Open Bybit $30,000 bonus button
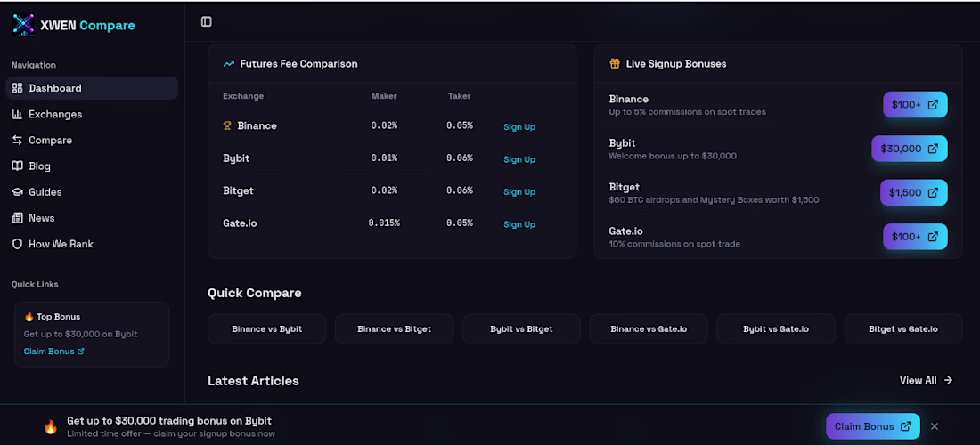This screenshot has height=445, width=980. click(909, 149)
